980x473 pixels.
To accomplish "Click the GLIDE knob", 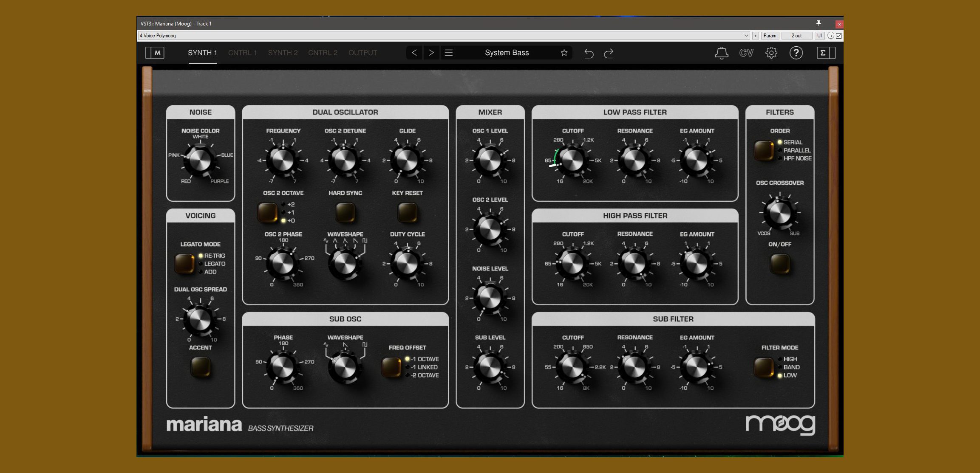I will [x=407, y=160].
